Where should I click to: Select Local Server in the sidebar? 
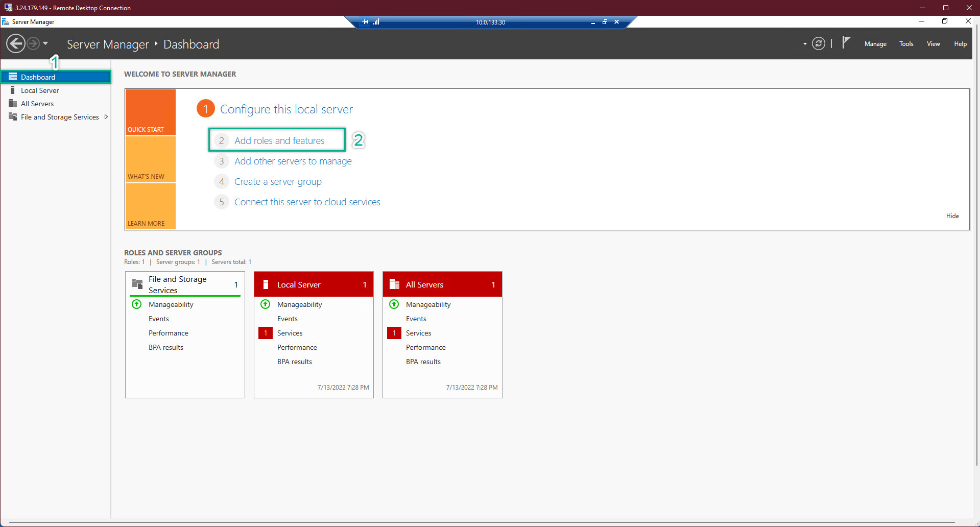pyautogui.click(x=56, y=90)
